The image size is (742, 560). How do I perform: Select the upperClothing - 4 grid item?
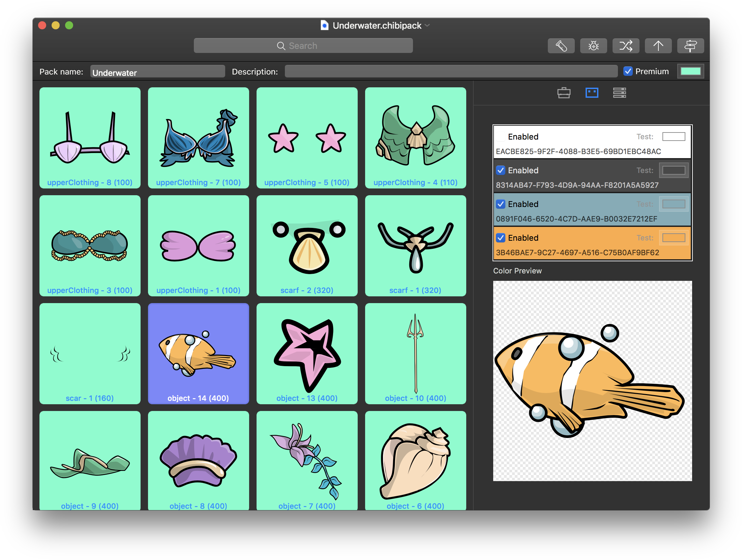(415, 138)
